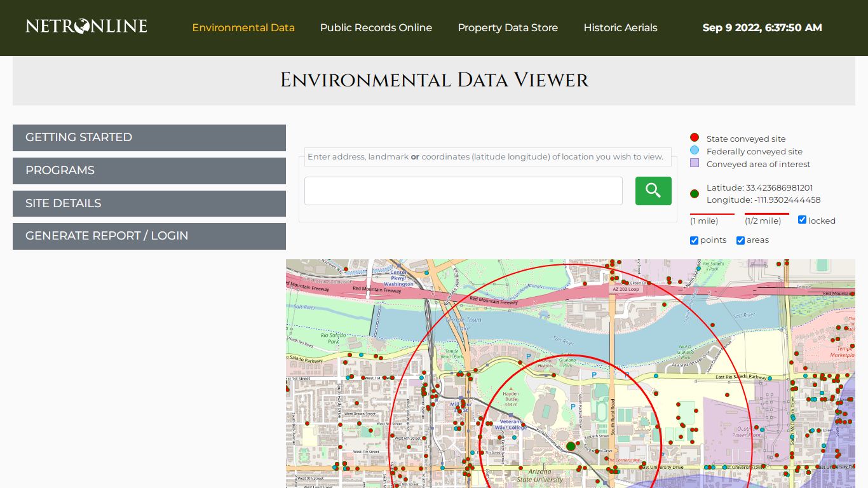Click the Arizona State University map label
Image resolution: width=868 pixels, height=488 pixels.
click(539, 475)
